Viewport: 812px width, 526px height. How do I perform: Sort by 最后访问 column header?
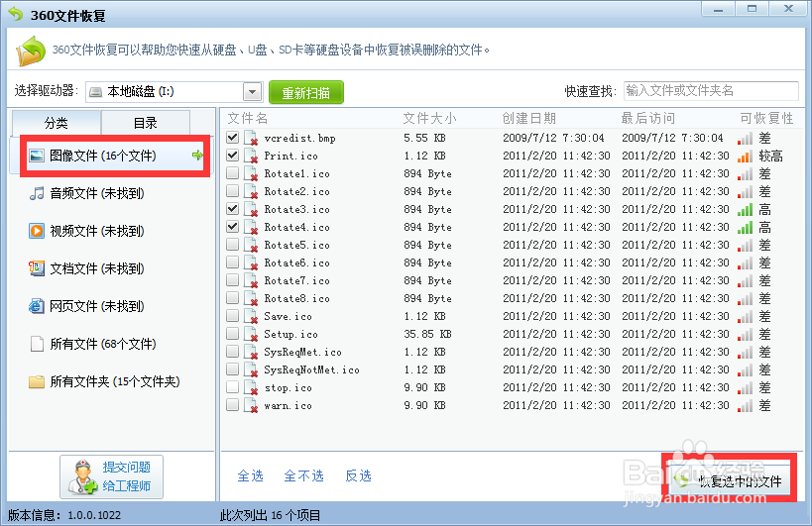[x=647, y=119]
